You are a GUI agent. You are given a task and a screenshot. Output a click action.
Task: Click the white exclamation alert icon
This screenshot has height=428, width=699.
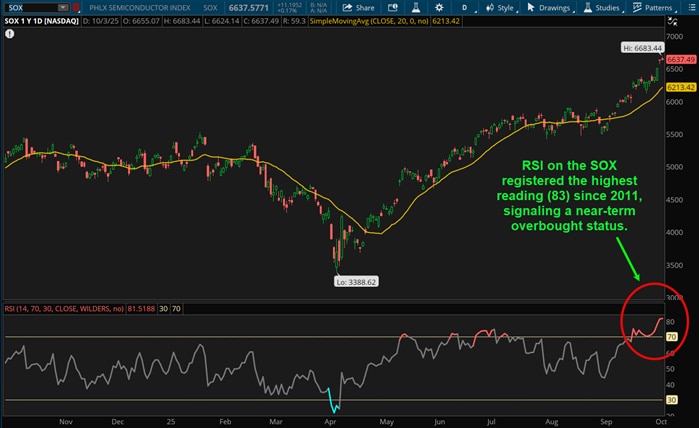[9, 32]
